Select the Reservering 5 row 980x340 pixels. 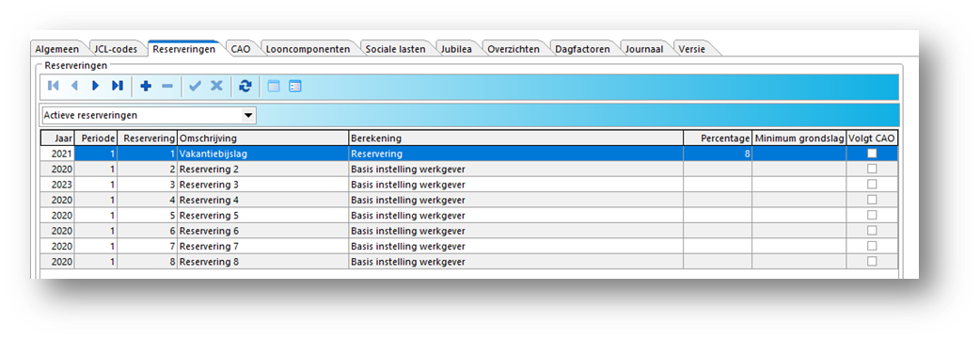468,215
